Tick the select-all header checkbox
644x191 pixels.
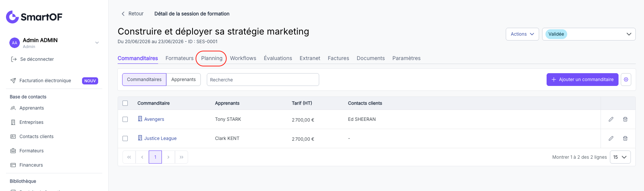tap(125, 103)
